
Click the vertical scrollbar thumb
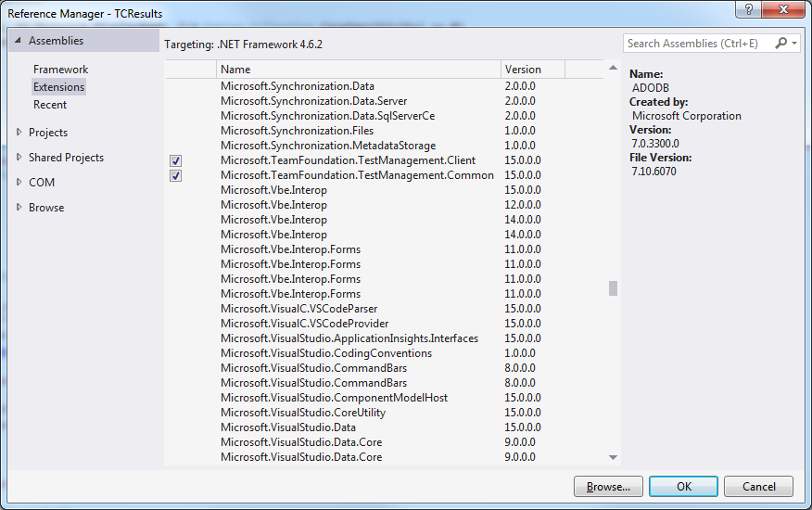pyautogui.click(x=613, y=288)
